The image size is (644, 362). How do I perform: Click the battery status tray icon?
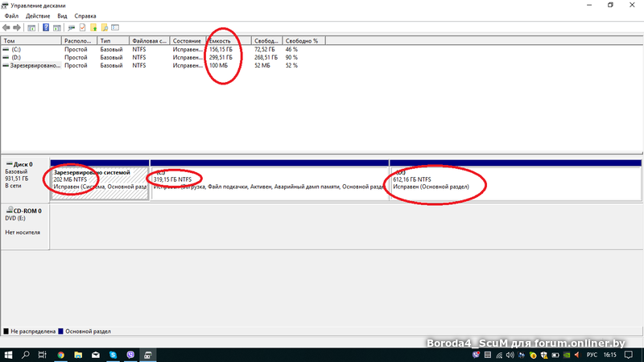coord(555,355)
